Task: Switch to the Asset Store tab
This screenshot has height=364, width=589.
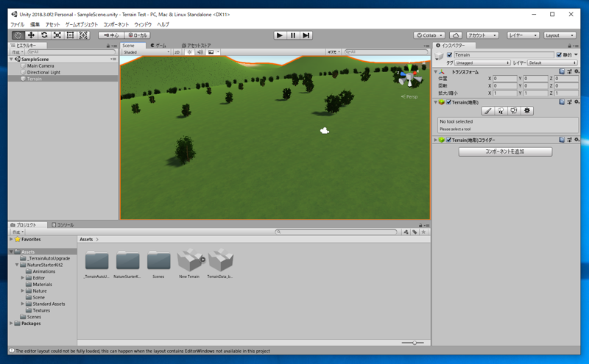Action: 197,46
